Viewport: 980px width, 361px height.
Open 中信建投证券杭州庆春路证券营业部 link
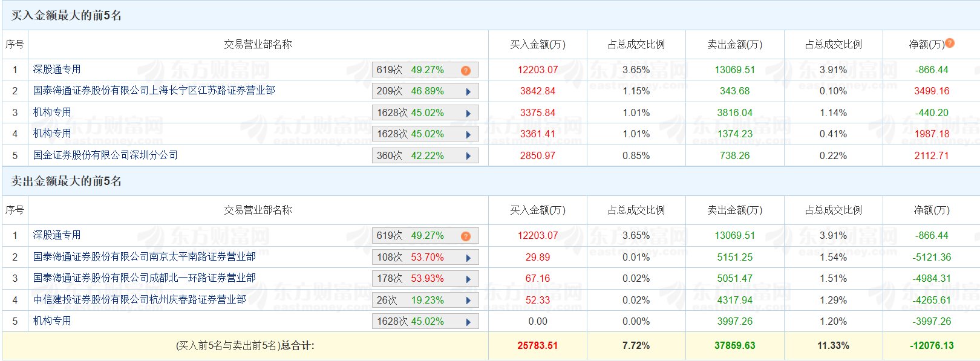click(x=140, y=300)
